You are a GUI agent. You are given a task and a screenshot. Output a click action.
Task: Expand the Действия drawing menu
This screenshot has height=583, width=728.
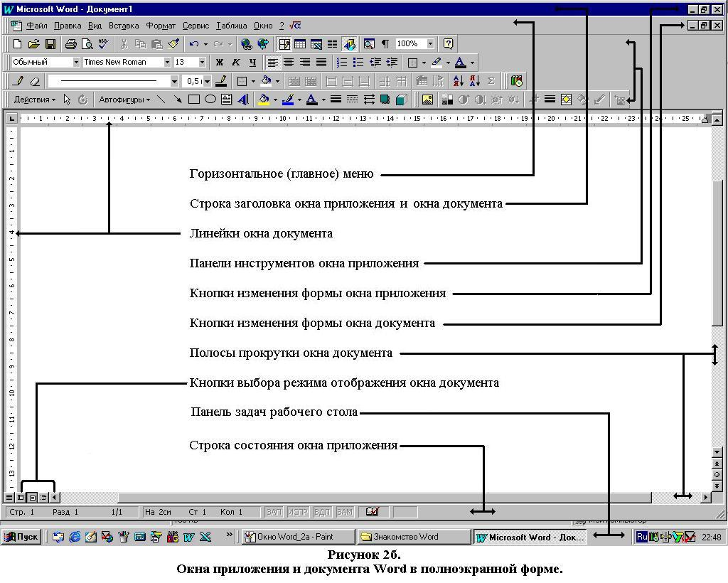(x=34, y=100)
